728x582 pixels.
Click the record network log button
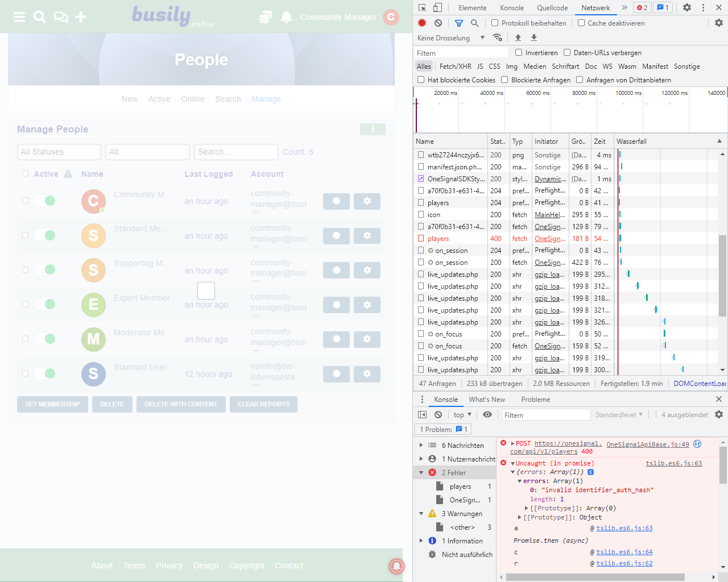(x=422, y=23)
